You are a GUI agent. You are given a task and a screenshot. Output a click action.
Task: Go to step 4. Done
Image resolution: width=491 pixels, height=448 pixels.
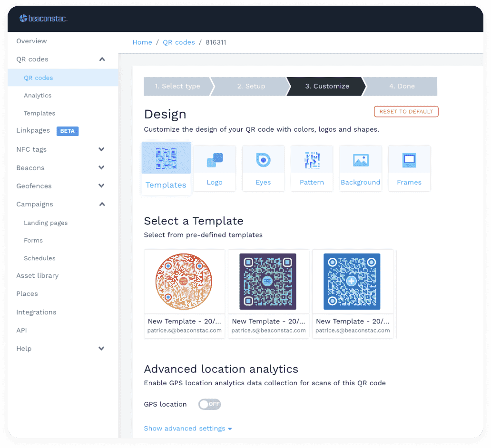pos(402,87)
